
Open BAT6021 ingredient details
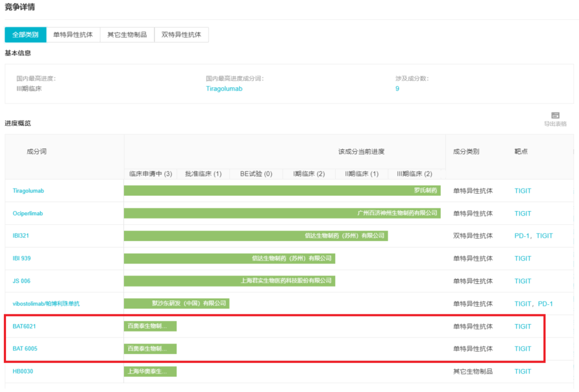24,326
